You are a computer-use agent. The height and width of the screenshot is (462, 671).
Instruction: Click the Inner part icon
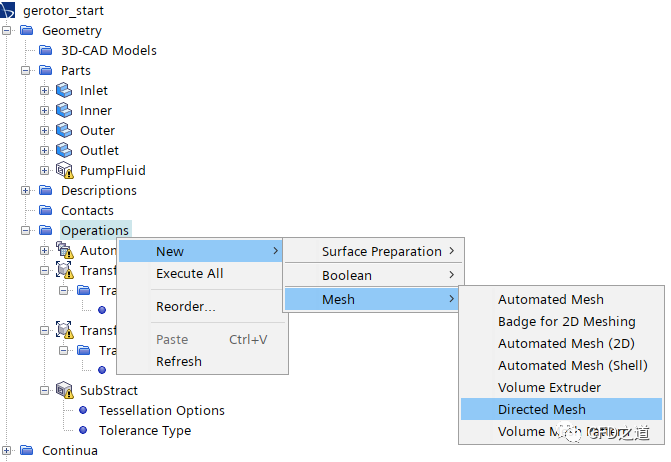click(64, 111)
